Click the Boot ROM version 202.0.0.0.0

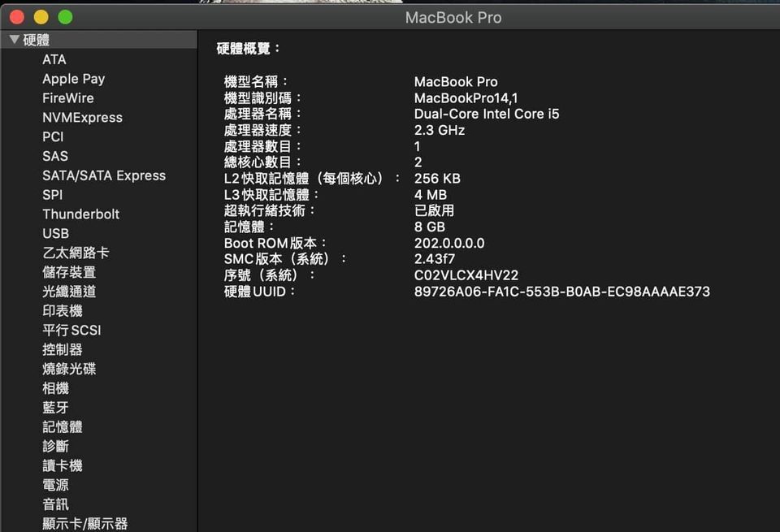pos(449,243)
